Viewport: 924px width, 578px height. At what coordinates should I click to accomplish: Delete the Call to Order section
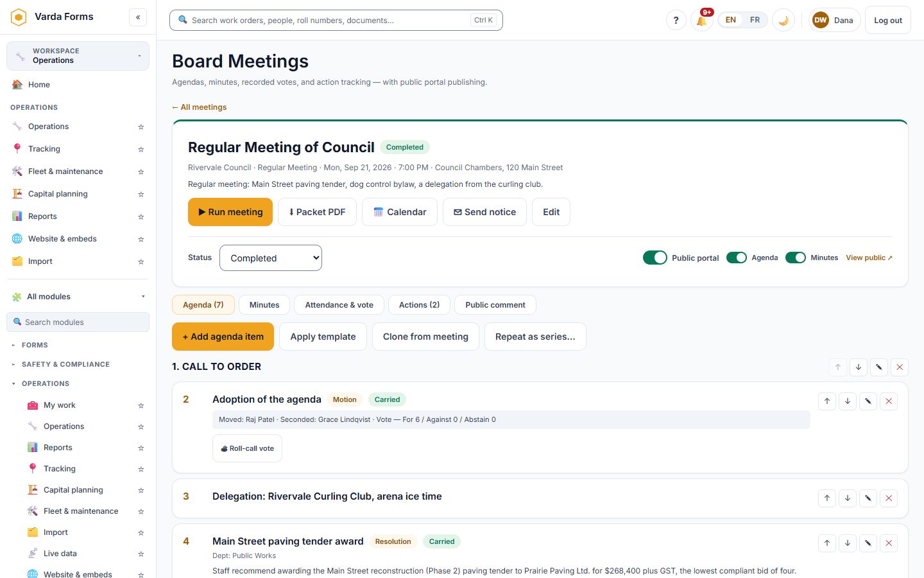click(900, 367)
